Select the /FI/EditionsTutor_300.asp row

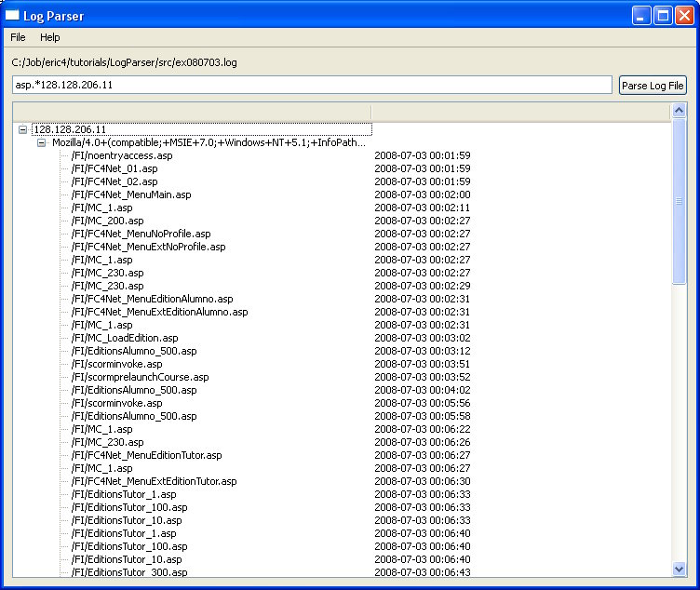coord(129,572)
